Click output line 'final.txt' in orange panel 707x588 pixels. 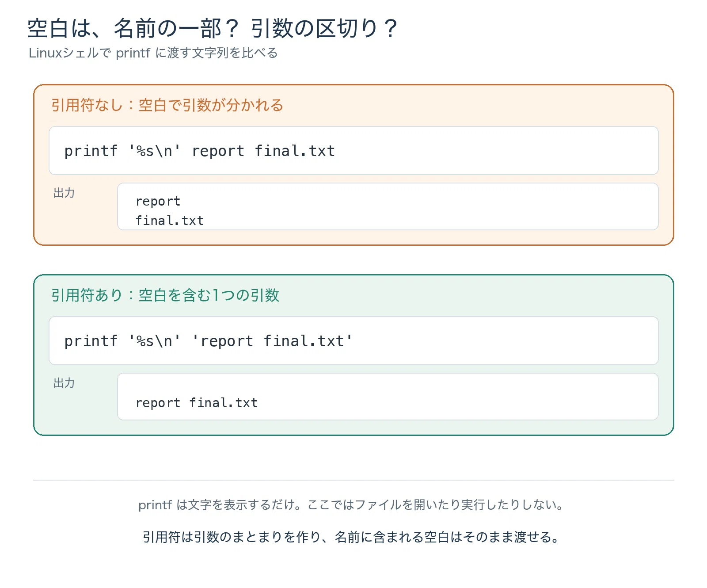click(x=170, y=221)
